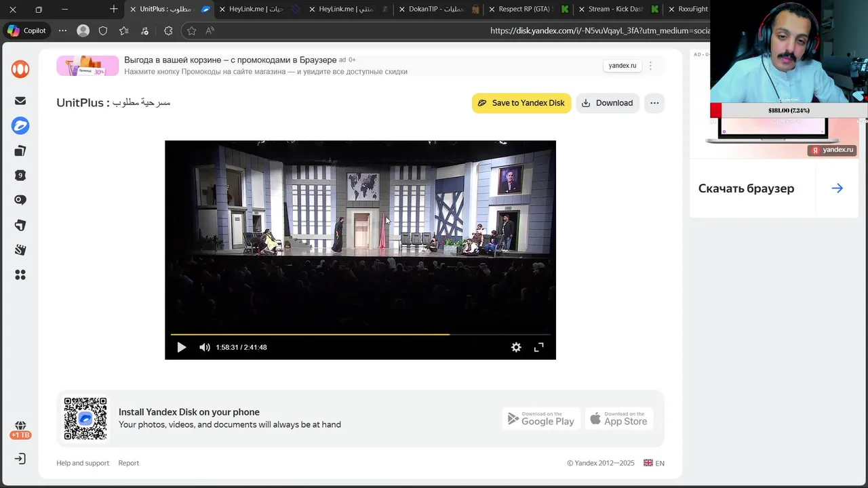Image resolution: width=868 pixels, height=488 pixels.
Task: Click the log in icon in sidebar
Action: point(20,459)
